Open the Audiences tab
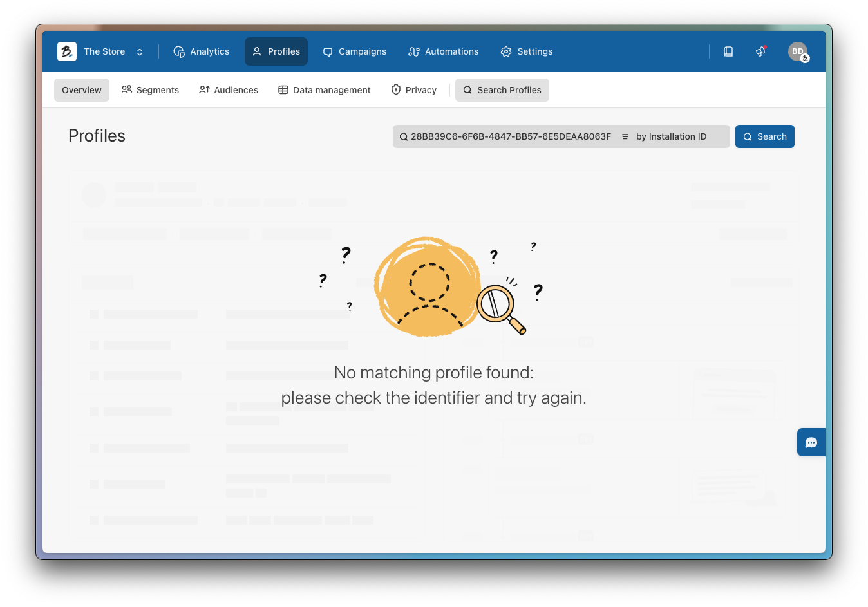The image size is (868, 607). (x=229, y=89)
